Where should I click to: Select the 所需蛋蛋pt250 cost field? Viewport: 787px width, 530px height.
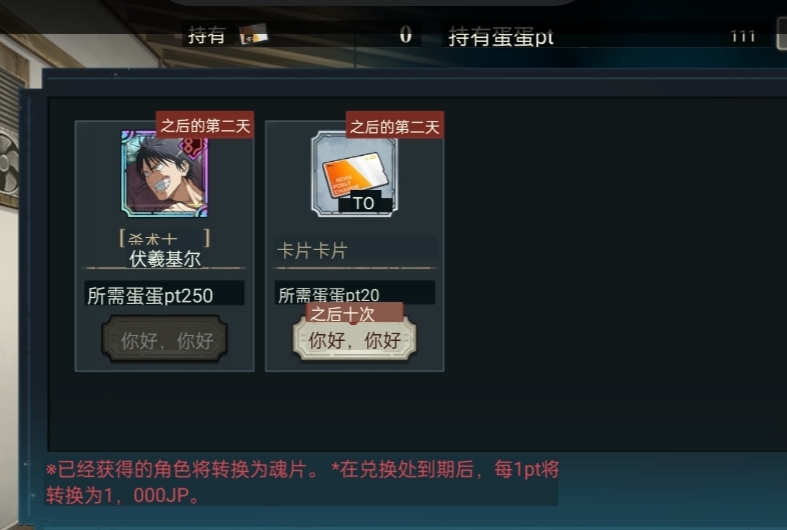pos(164,293)
